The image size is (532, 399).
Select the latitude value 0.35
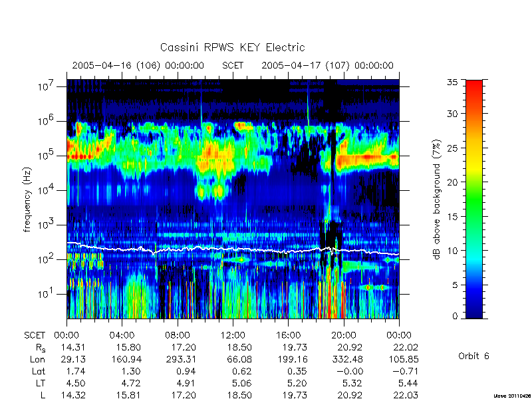tap(297, 372)
